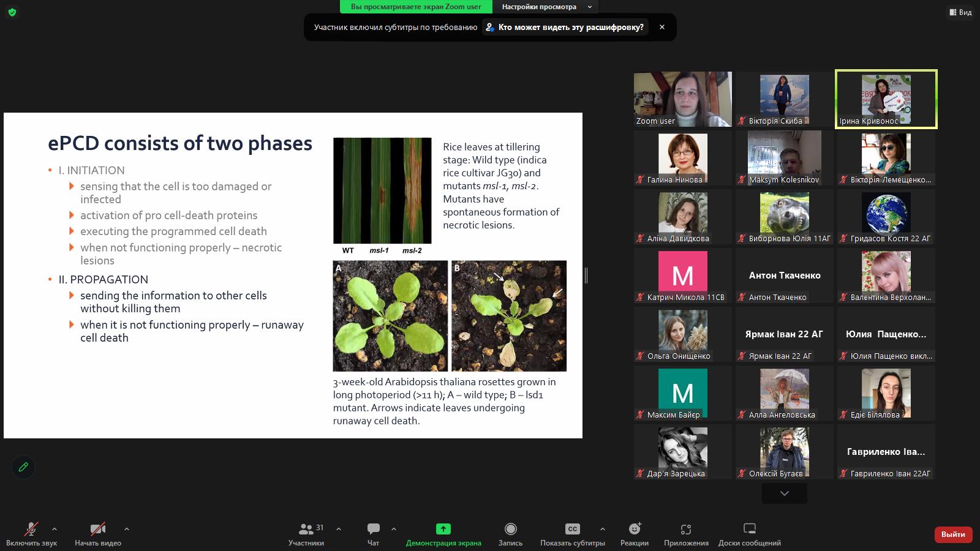Select Виборнова Юлія 11АГ video tile
This screenshot has width=980, height=551.
point(785,217)
